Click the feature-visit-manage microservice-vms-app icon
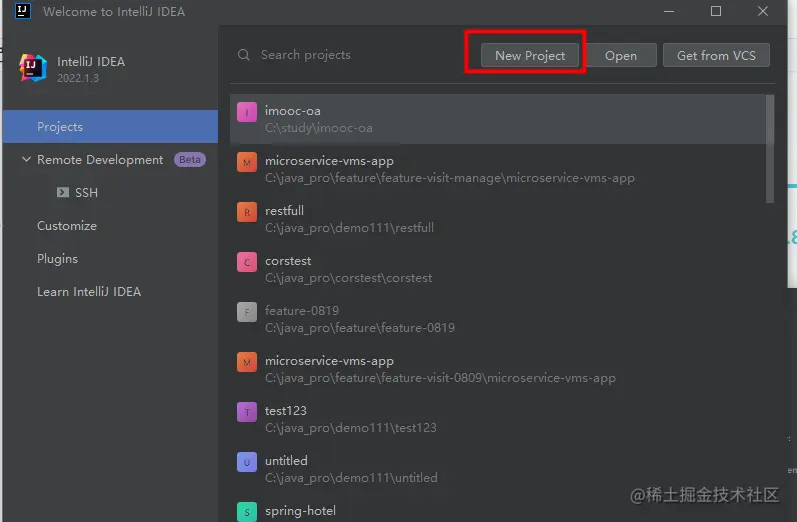 pos(247,162)
